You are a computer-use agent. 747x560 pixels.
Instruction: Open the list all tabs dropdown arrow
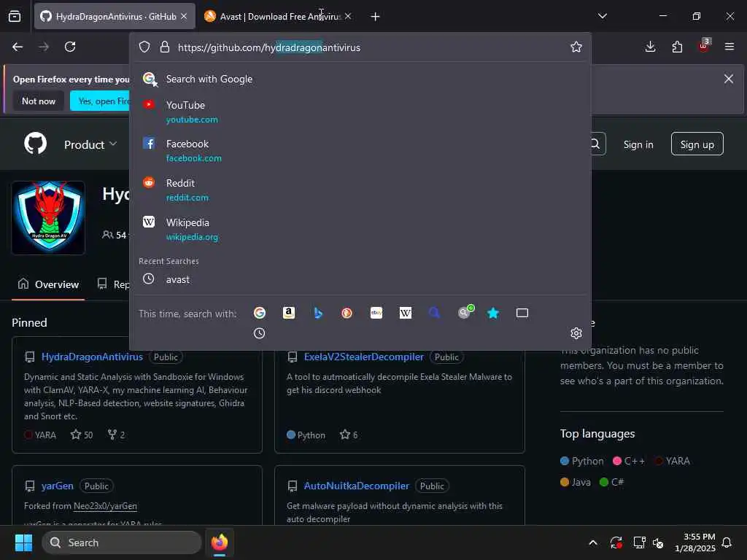(603, 16)
